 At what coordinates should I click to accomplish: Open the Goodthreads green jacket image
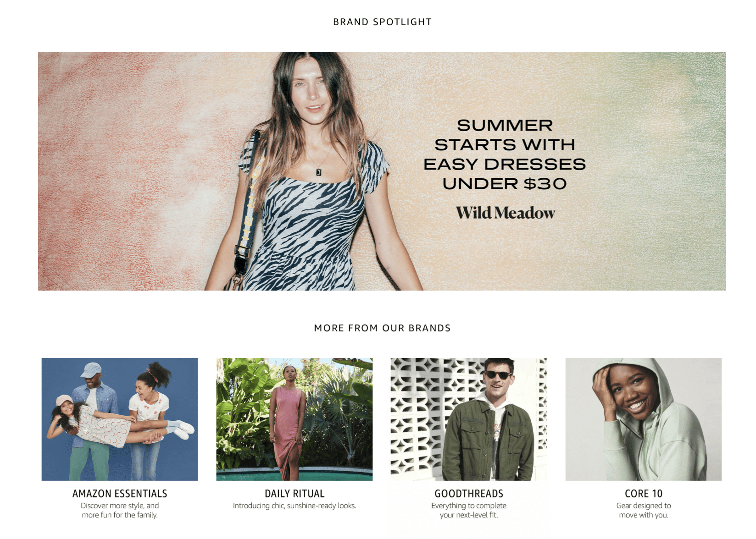(469, 419)
